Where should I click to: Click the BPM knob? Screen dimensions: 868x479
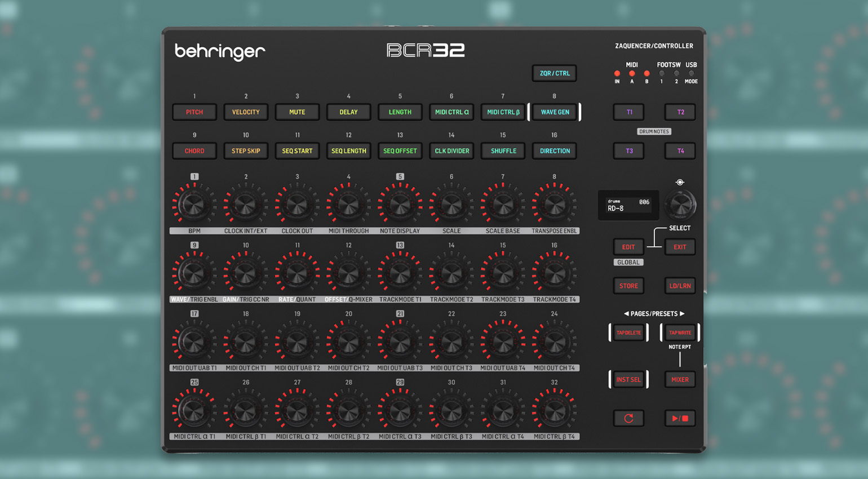click(x=194, y=205)
